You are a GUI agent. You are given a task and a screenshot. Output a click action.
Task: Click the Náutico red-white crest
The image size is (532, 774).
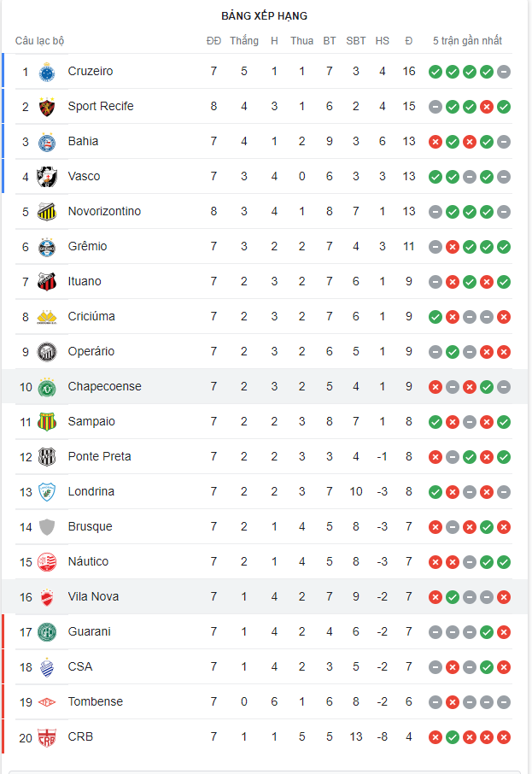coord(47,562)
